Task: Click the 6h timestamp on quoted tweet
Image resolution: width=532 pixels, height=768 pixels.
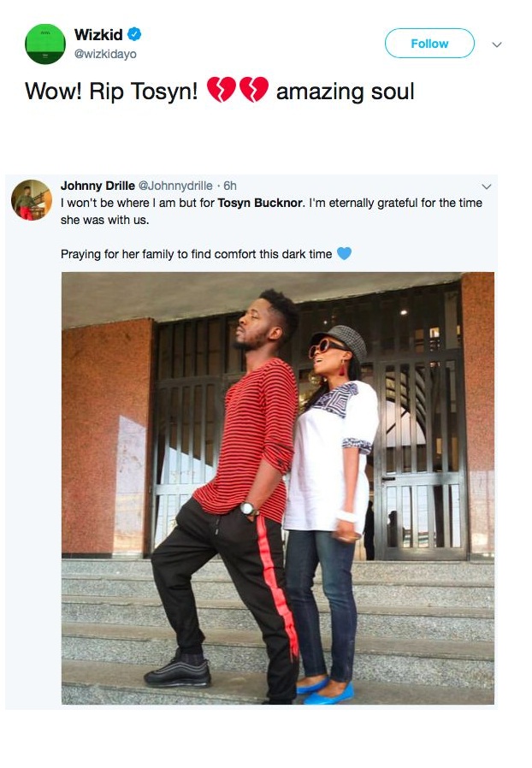Action: 228,186
